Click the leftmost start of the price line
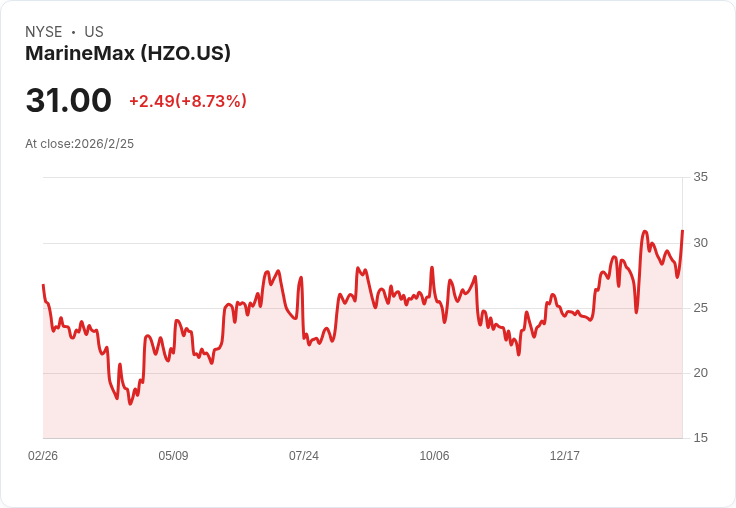Screen dimensions: 736x508 (43, 286)
